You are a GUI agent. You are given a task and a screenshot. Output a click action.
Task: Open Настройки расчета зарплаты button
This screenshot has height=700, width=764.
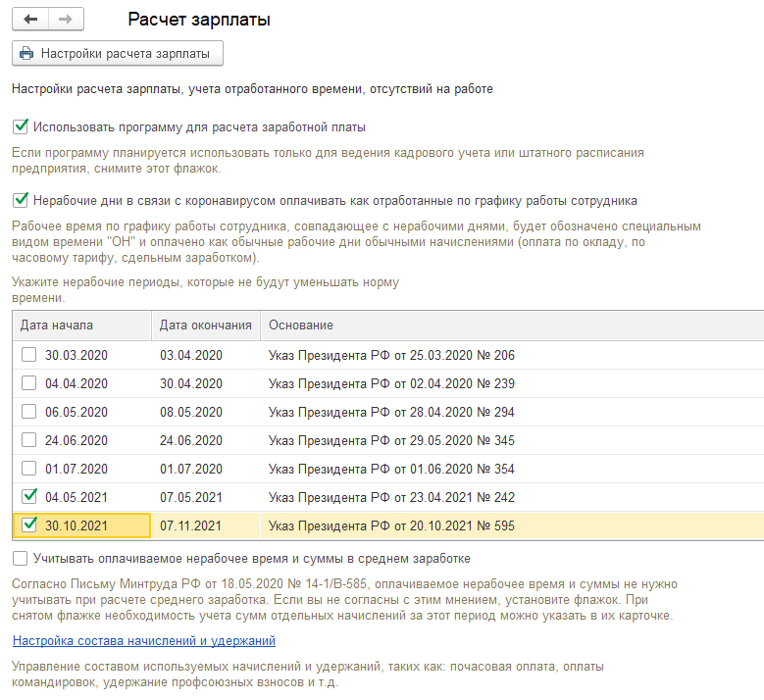click(x=118, y=53)
